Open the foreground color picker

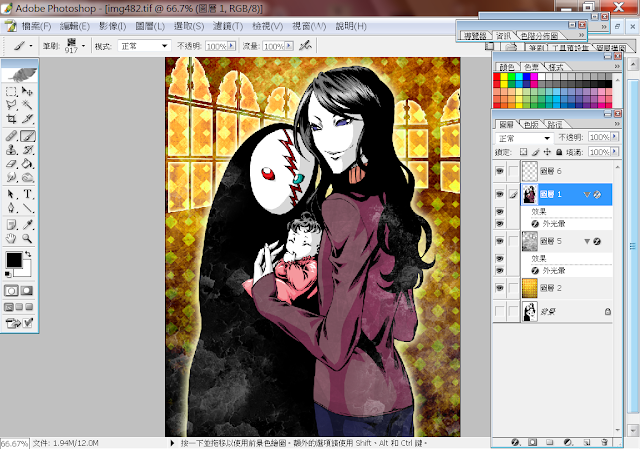point(13,260)
